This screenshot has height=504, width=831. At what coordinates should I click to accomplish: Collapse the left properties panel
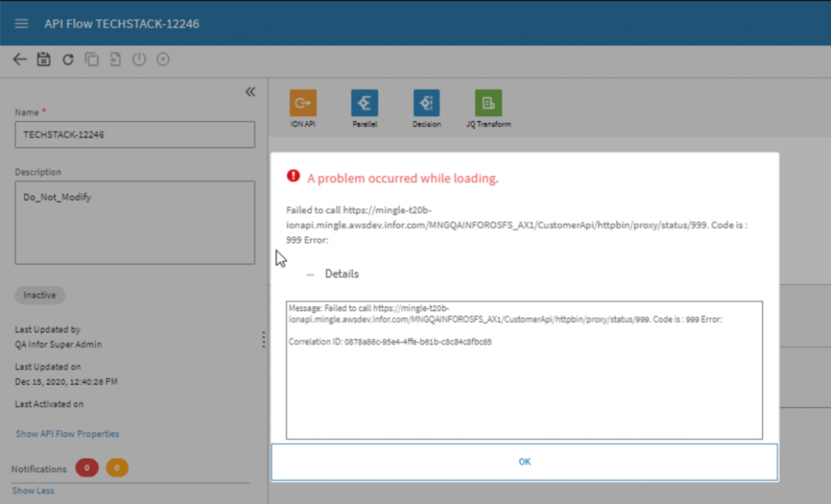250,92
